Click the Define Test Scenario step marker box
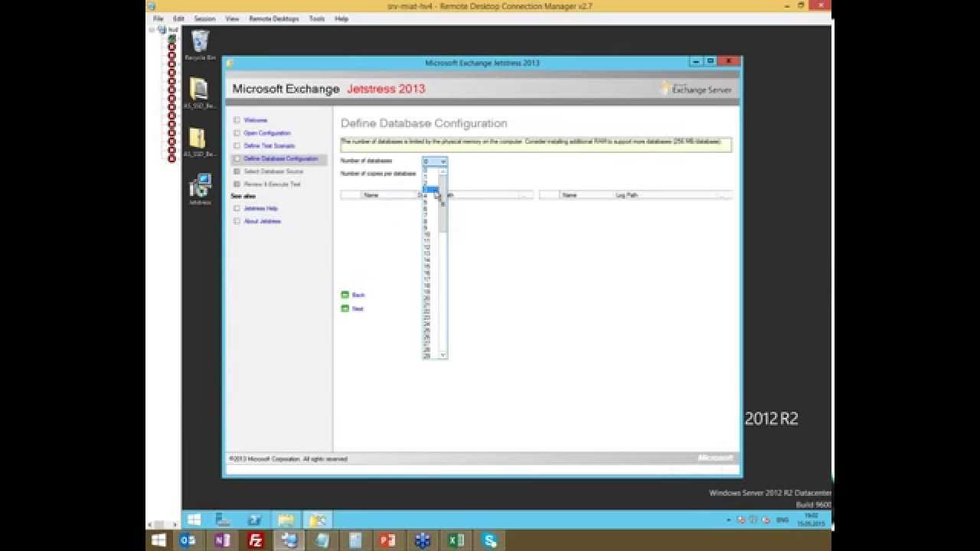Image resolution: width=980 pixels, height=551 pixels. 237,145
